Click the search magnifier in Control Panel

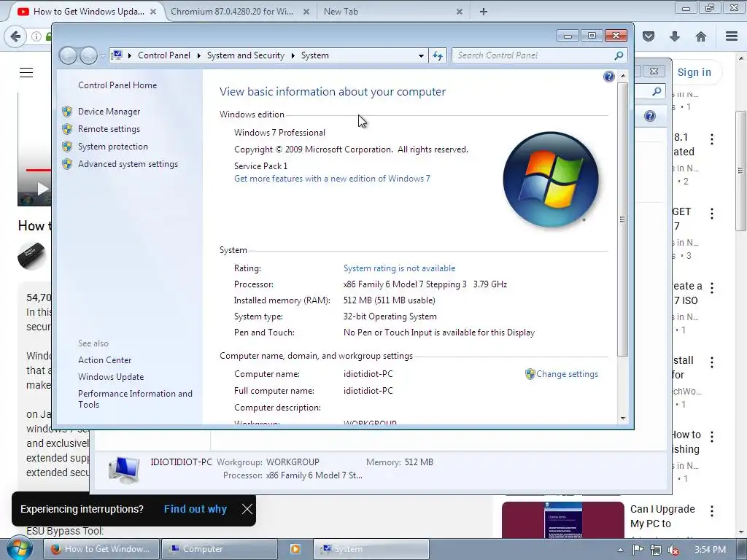(619, 55)
